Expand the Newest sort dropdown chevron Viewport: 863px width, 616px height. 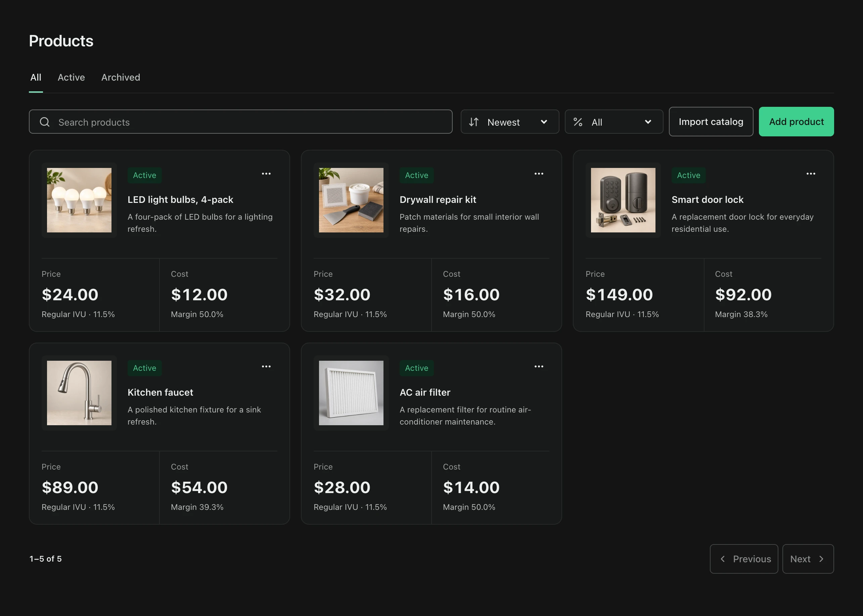tap(544, 122)
